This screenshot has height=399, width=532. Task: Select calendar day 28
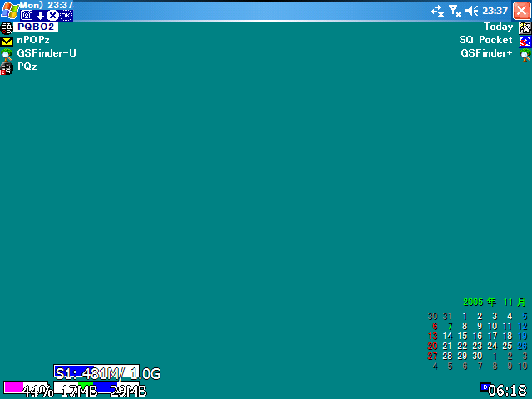pyautogui.click(x=447, y=357)
